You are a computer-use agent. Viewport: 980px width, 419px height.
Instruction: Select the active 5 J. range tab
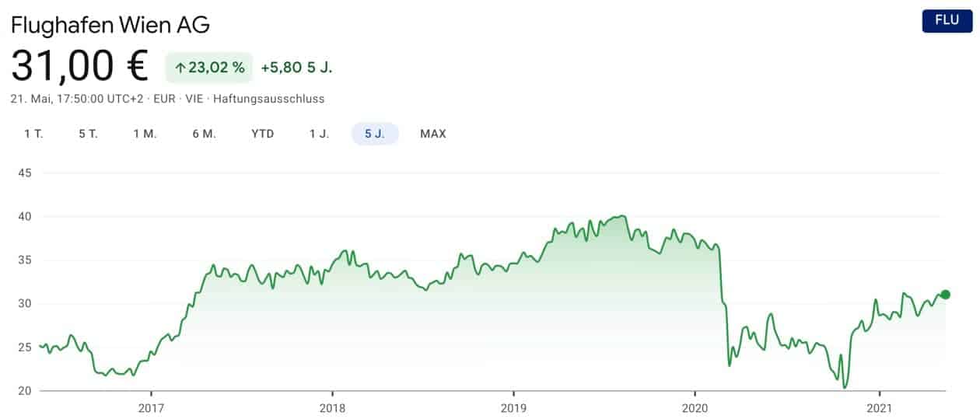pyautogui.click(x=375, y=134)
